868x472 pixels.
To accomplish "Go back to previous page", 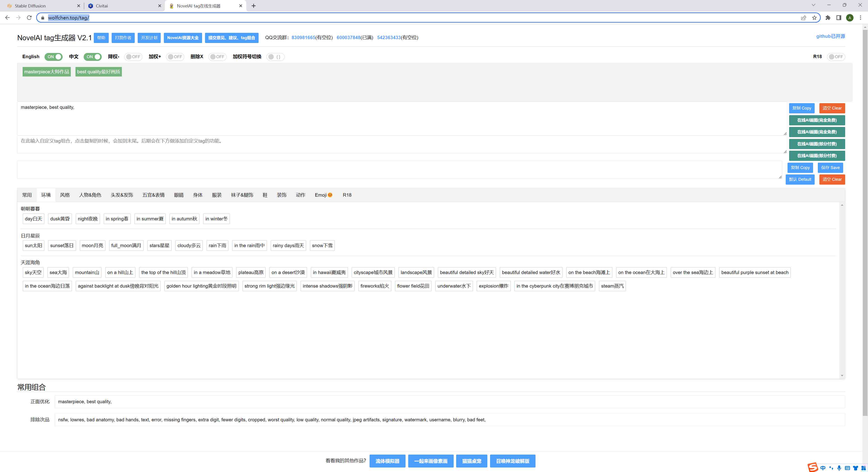I will pos(7,18).
